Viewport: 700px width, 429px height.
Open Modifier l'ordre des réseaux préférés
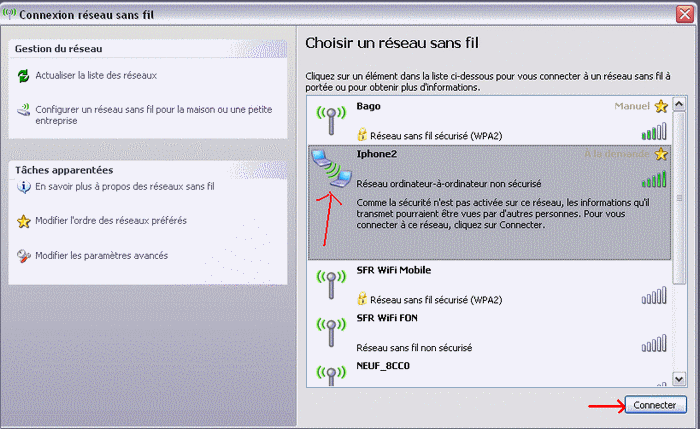(x=111, y=221)
